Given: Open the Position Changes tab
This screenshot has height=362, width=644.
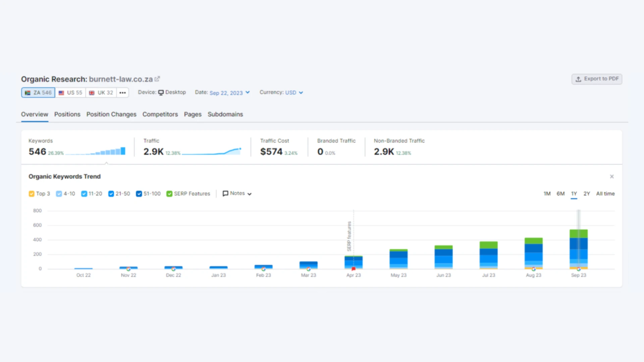Looking at the screenshot, I should [111, 114].
